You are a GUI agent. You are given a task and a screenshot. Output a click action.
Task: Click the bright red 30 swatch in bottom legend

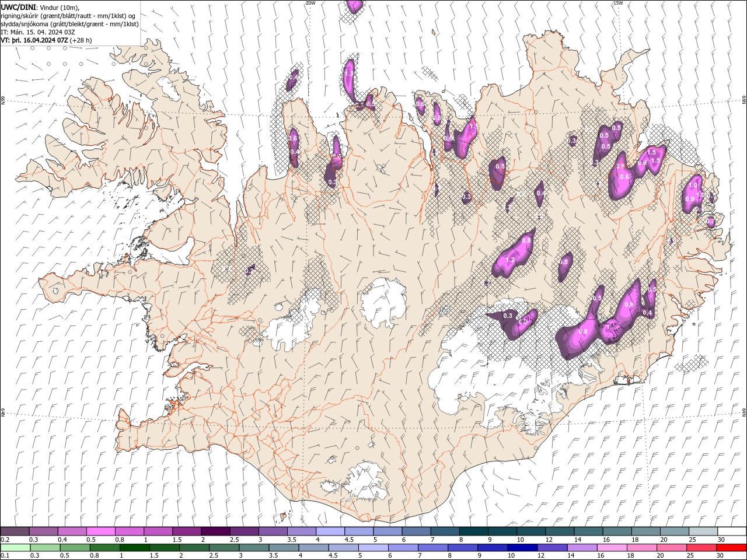click(x=731, y=548)
